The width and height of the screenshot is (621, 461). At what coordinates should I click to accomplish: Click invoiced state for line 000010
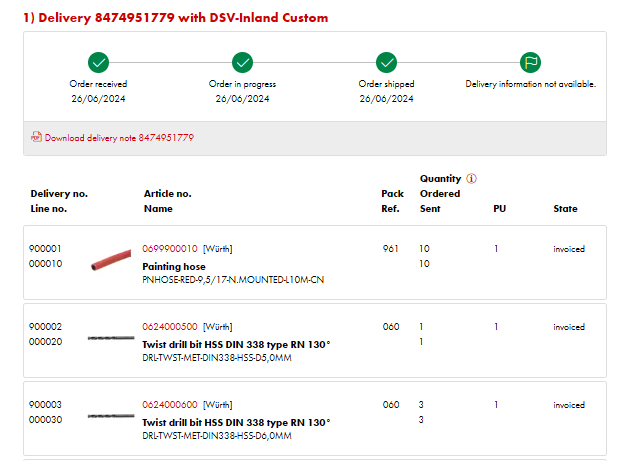(569, 248)
